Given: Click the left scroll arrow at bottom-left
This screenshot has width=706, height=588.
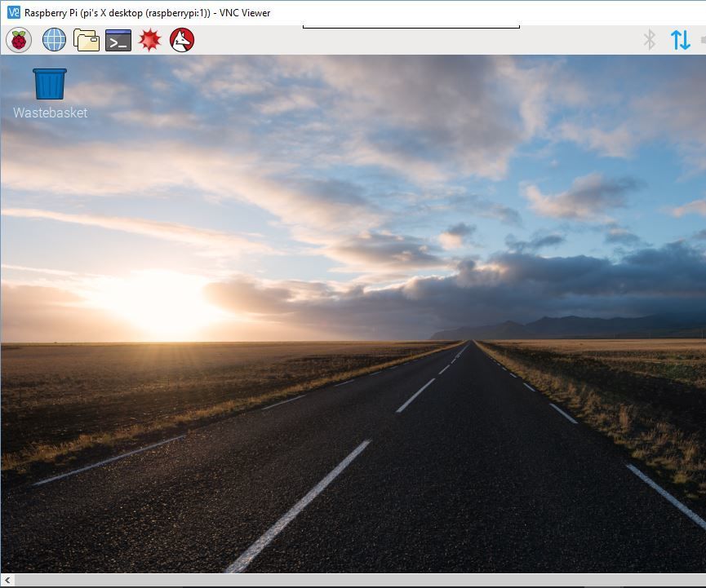Looking at the screenshot, I should [7, 579].
